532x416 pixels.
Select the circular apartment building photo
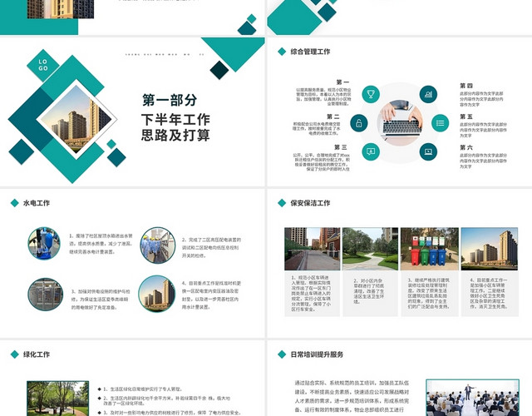click(157, 294)
